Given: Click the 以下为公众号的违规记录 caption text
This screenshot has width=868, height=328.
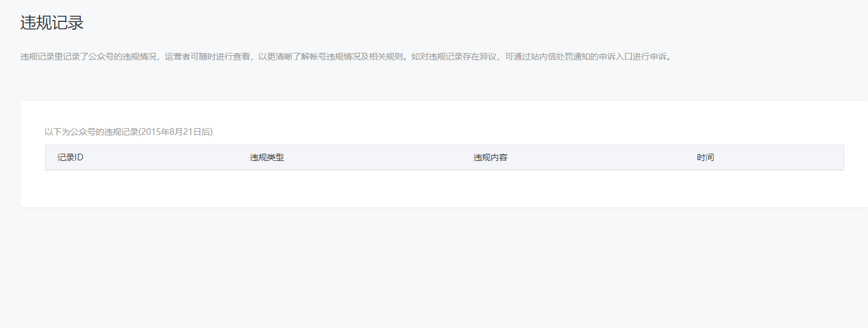Looking at the screenshot, I should coord(129,131).
